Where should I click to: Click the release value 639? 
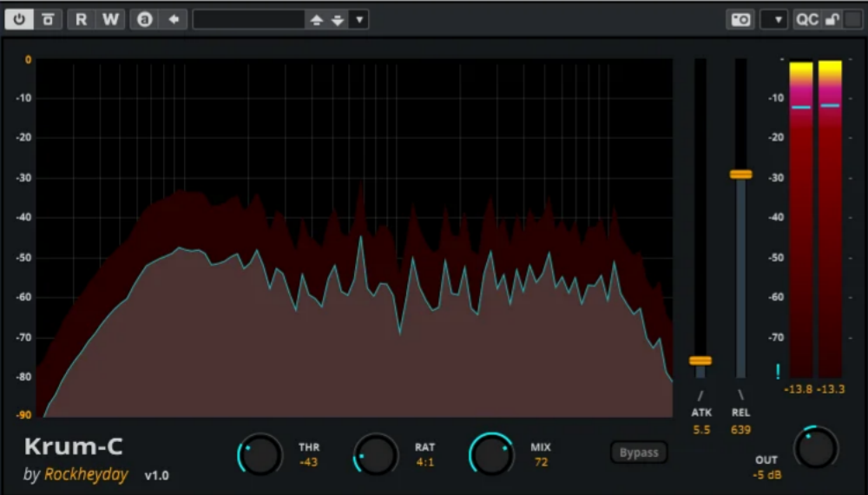[740, 430]
